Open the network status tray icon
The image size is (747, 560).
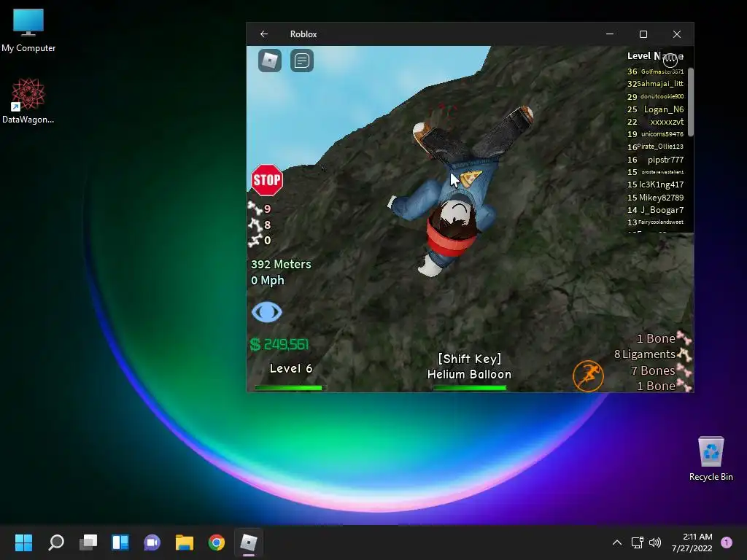pos(638,542)
